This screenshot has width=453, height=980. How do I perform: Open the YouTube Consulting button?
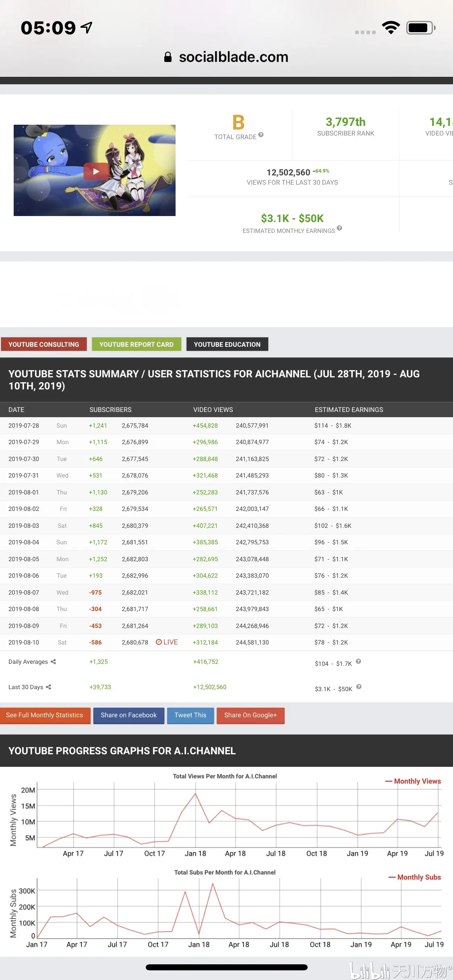[x=43, y=344]
